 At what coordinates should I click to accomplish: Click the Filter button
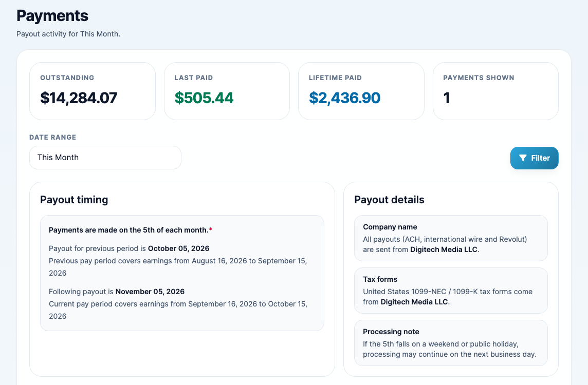coord(534,158)
